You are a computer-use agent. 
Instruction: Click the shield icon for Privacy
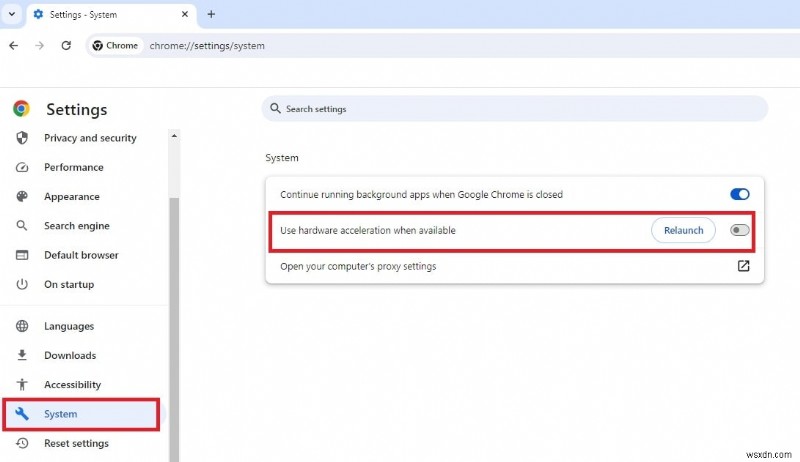click(22, 138)
